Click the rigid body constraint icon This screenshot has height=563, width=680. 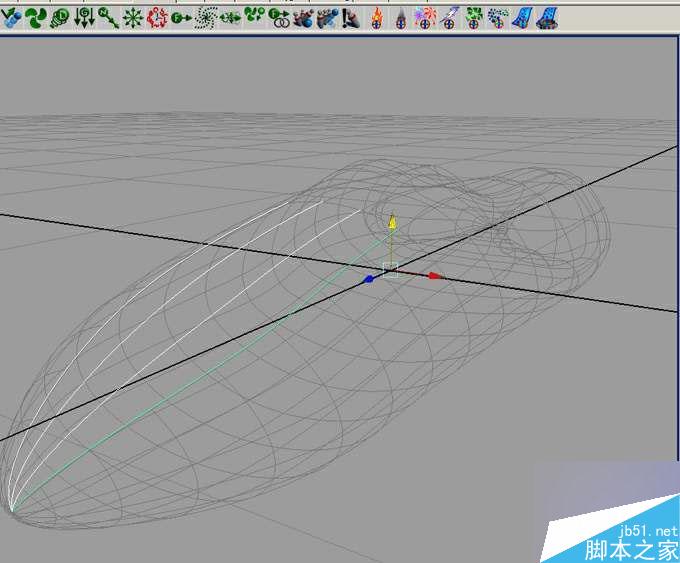pyautogui.click(x=351, y=18)
